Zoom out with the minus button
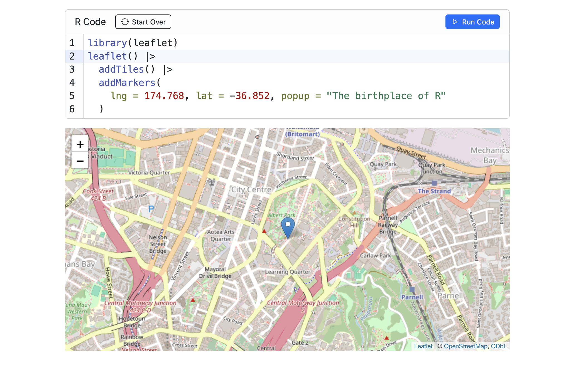588x365 pixels. 80,161
